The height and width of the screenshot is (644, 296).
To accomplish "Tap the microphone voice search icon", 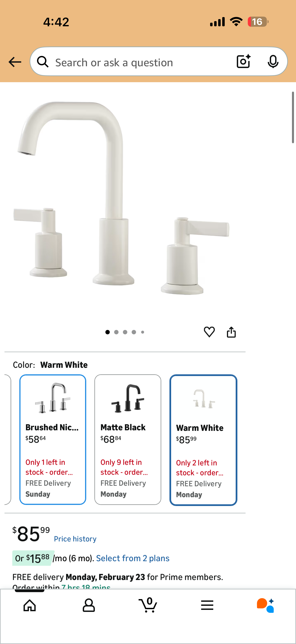I will pos(273,62).
